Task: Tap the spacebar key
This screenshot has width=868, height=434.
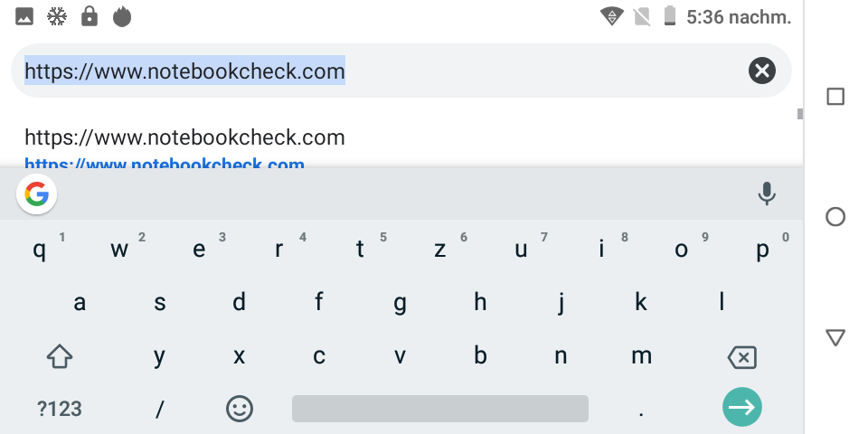Action: (440, 409)
